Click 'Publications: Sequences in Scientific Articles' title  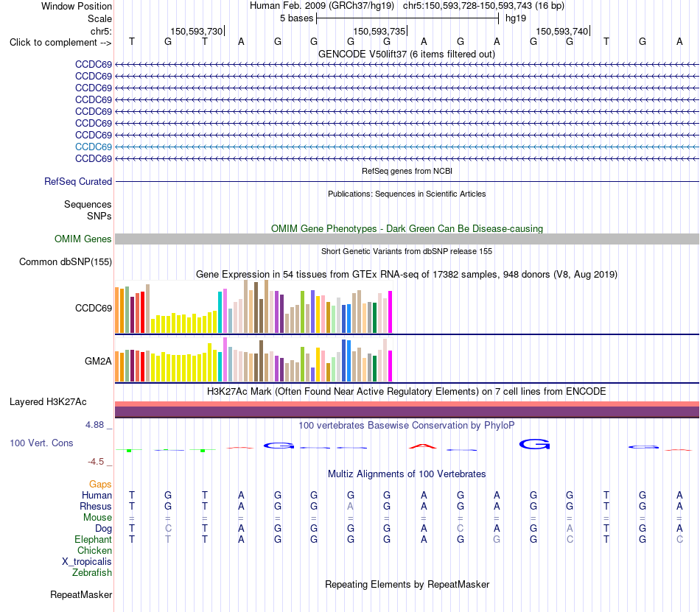[x=407, y=194]
